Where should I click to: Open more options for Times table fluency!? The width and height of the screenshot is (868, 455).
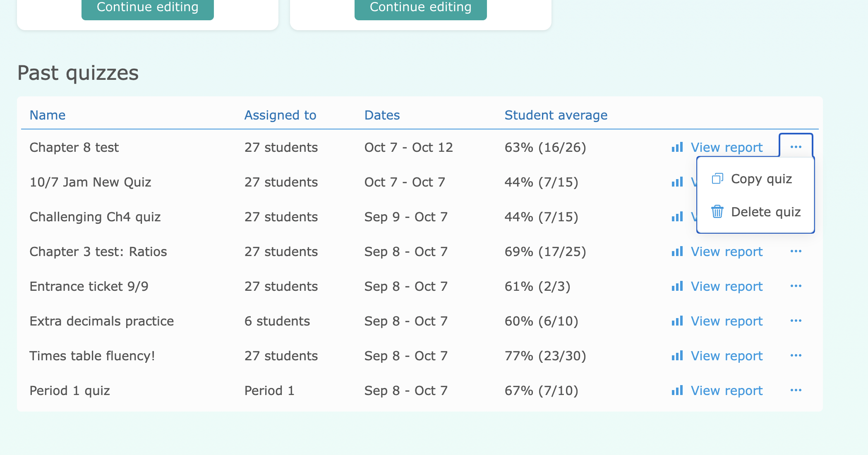pyautogui.click(x=796, y=356)
